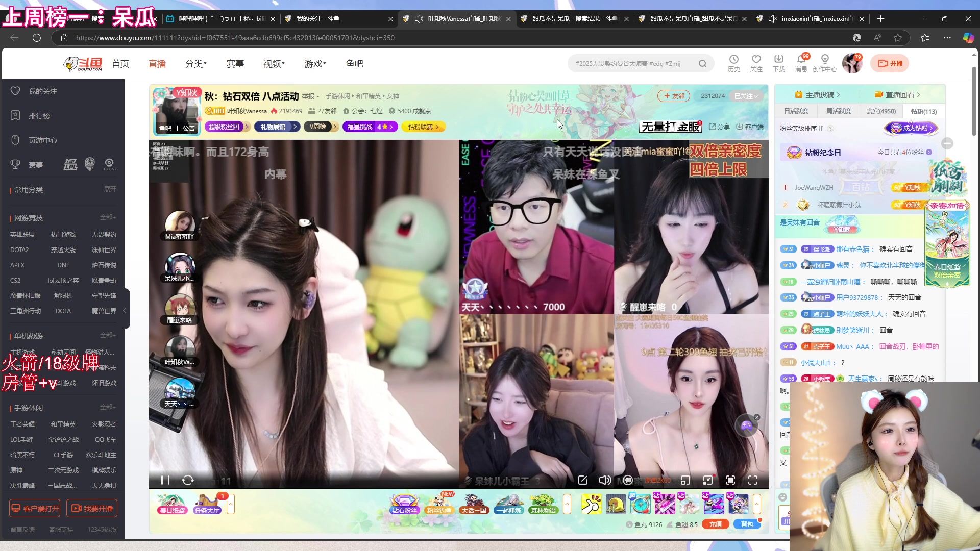
Task: Open the 下载 download icon
Action: 779,63
